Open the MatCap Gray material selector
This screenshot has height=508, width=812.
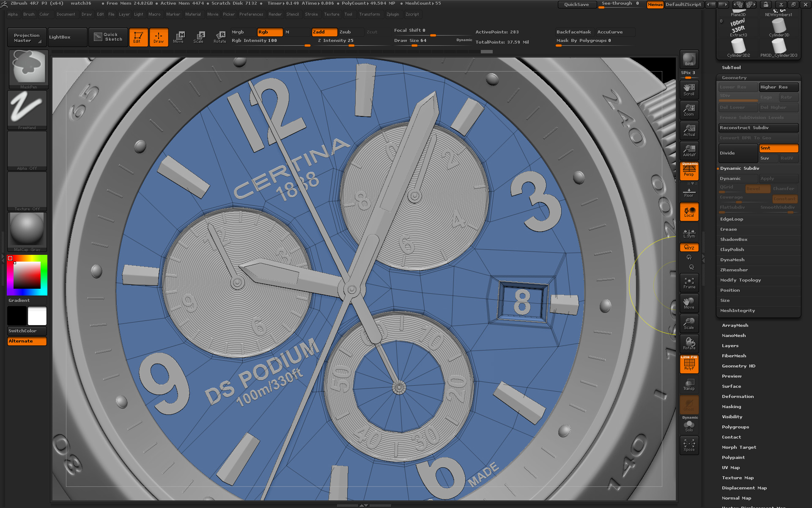[27, 232]
